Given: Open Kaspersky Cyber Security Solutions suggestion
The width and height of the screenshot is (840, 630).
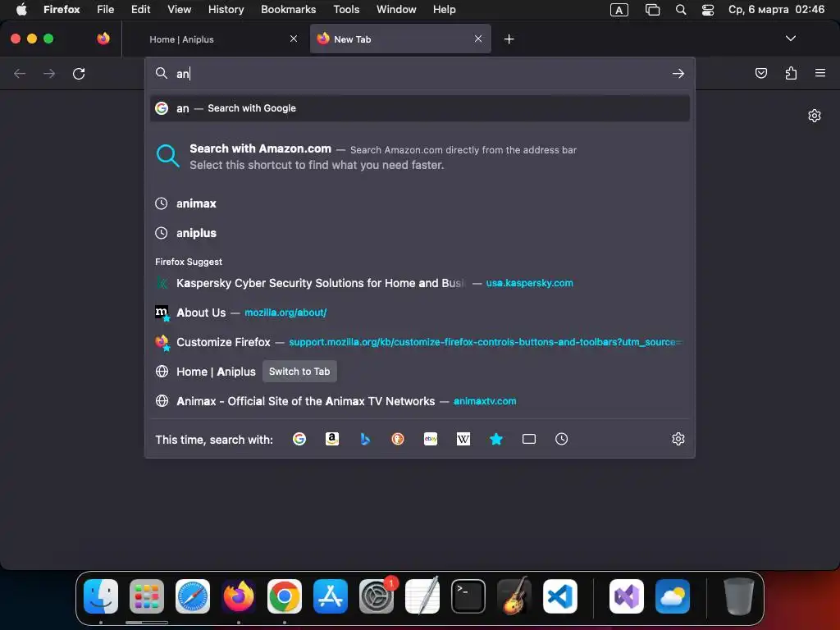Looking at the screenshot, I should point(420,283).
